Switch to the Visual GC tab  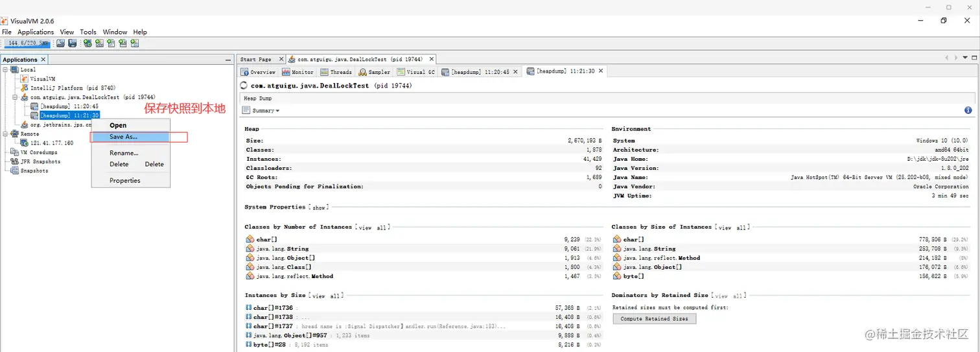point(416,72)
